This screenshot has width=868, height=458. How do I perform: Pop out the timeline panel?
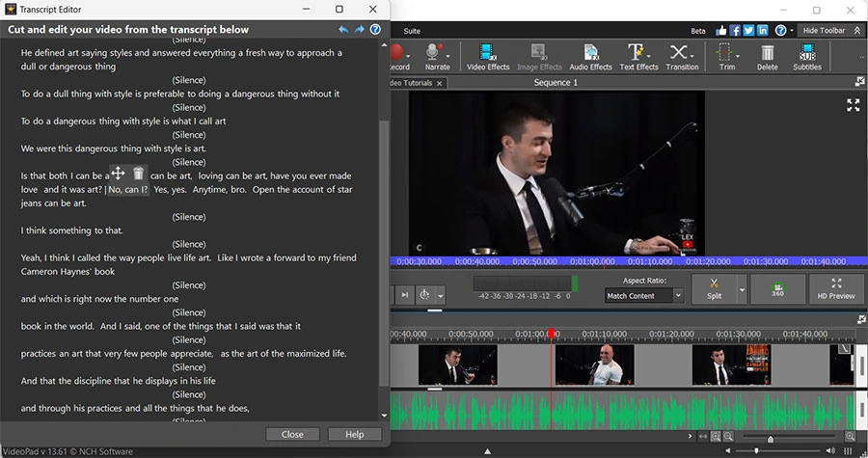coord(861,319)
